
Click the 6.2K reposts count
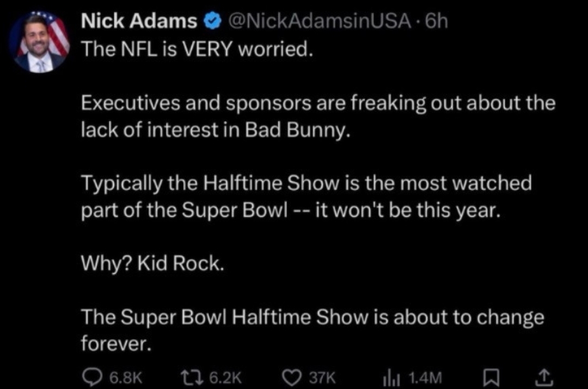click(222, 377)
